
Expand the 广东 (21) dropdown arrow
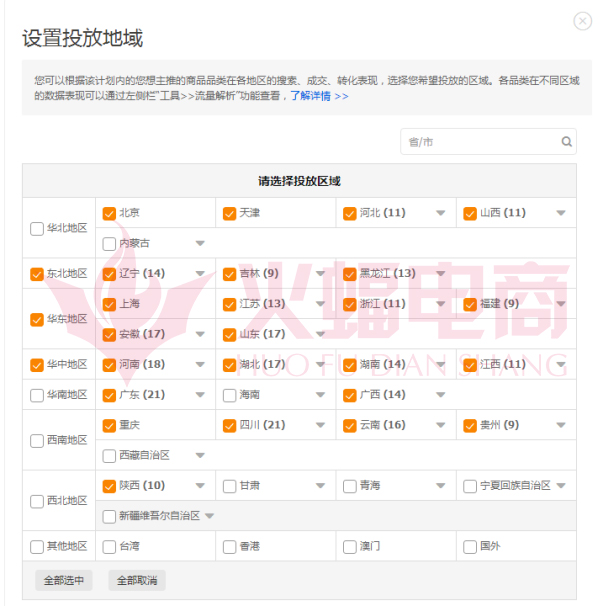(200, 395)
